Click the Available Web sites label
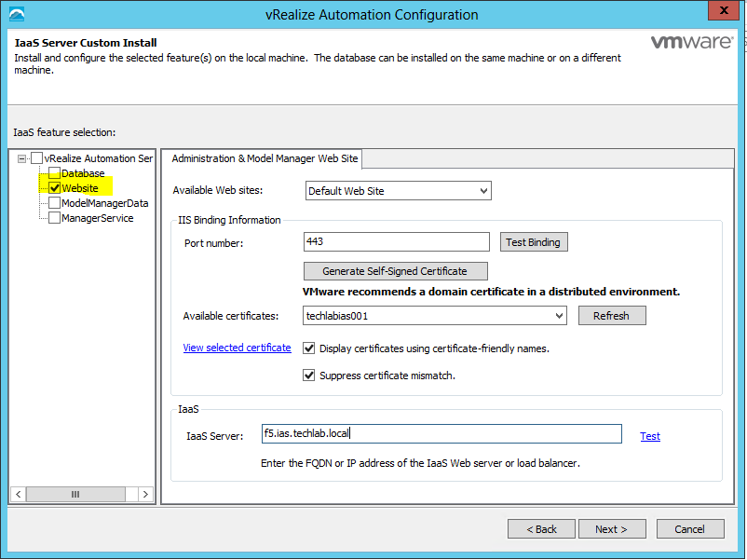Viewport: 747px width, 560px height. click(218, 190)
